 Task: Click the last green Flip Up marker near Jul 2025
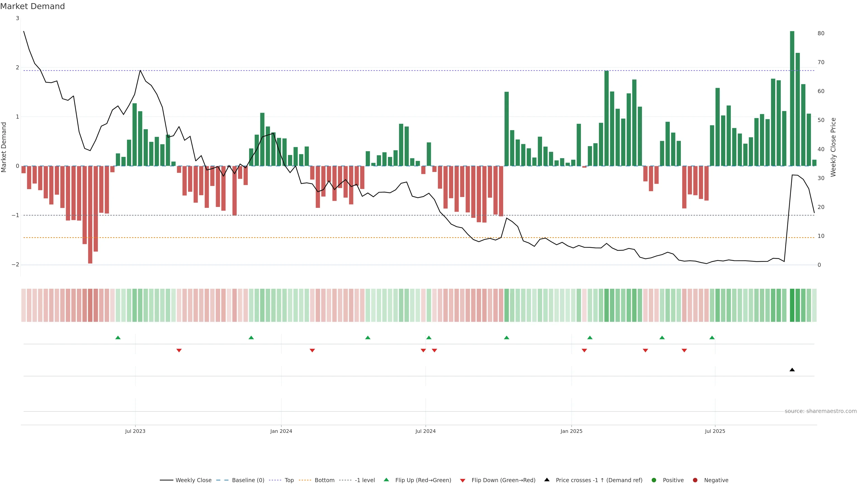click(x=712, y=338)
